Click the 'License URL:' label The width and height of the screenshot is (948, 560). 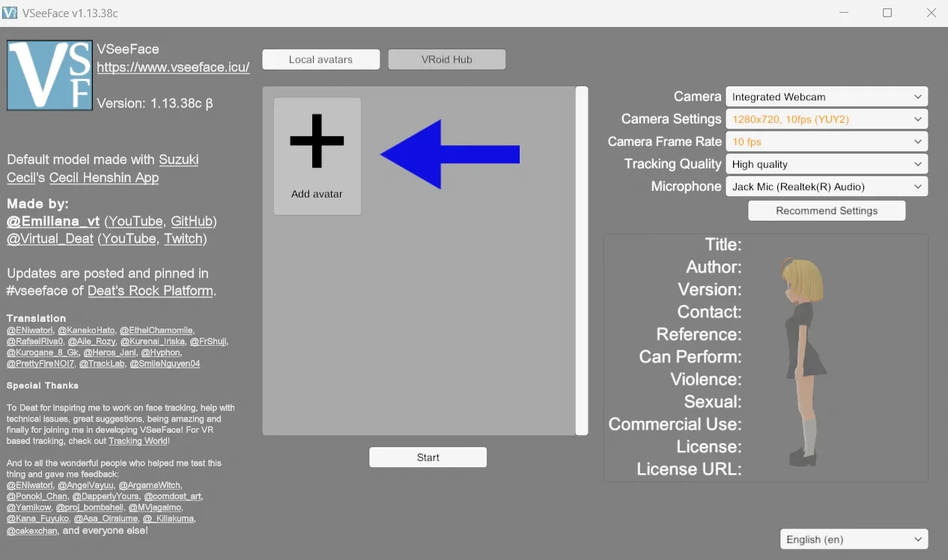click(x=689, y=469)
